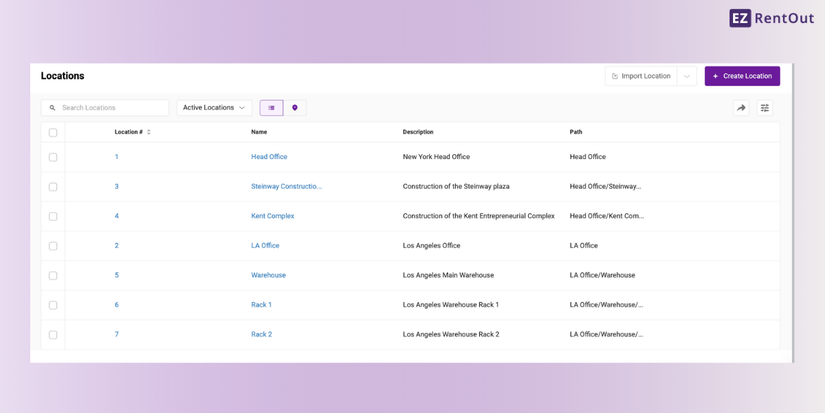Click the Description column header

(x=418, y=132)
